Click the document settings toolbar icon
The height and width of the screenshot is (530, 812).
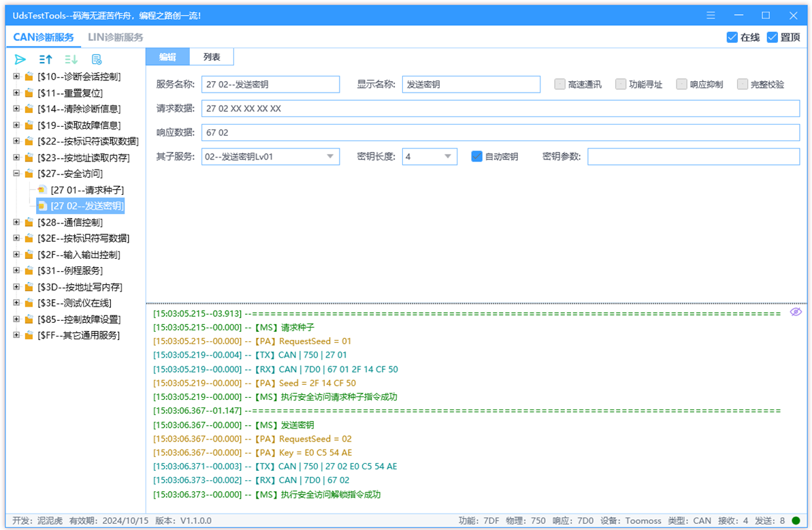click(x=97, y=59)
